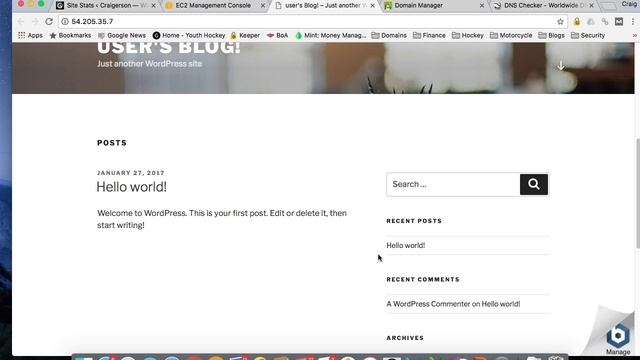Go forward in browser history

tap(35, 21)
